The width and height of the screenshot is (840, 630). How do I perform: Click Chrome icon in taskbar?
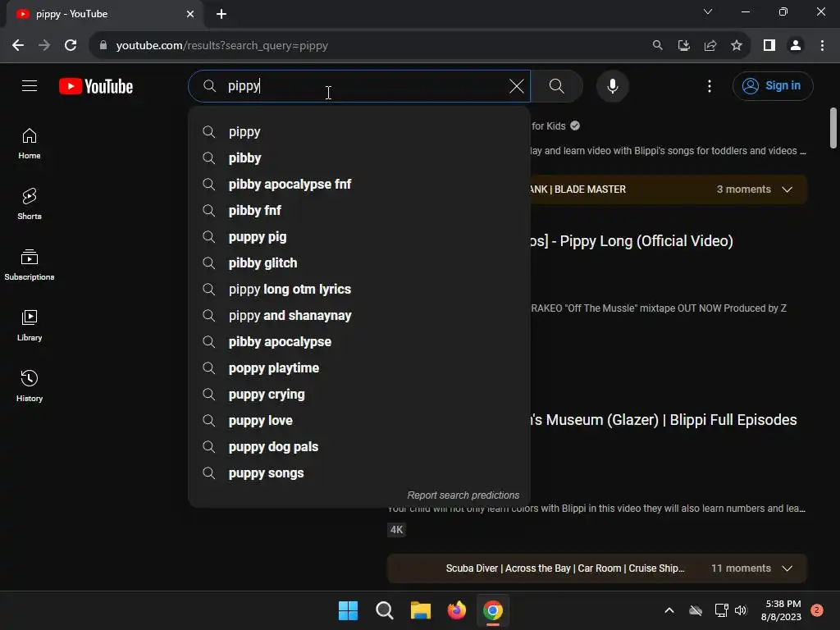point(493,610)
